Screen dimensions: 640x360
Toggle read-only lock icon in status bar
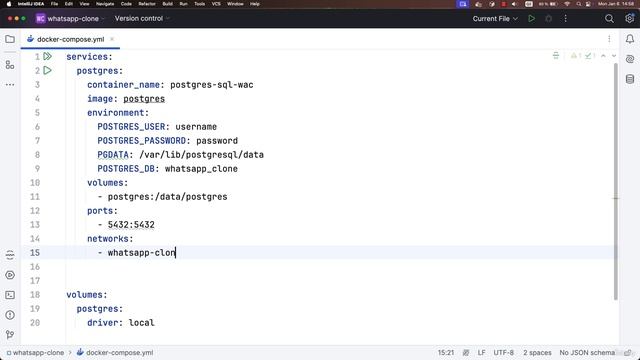click(629, 353)
